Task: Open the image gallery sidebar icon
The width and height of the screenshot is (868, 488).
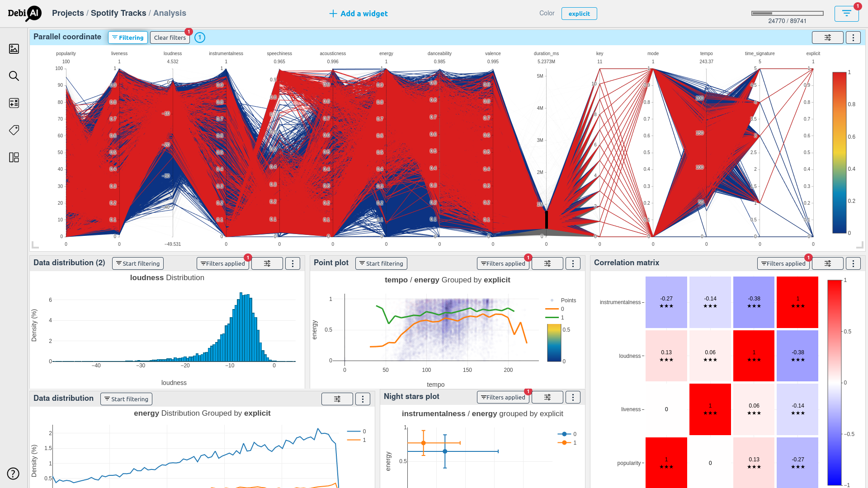Action: pos(14,49)
